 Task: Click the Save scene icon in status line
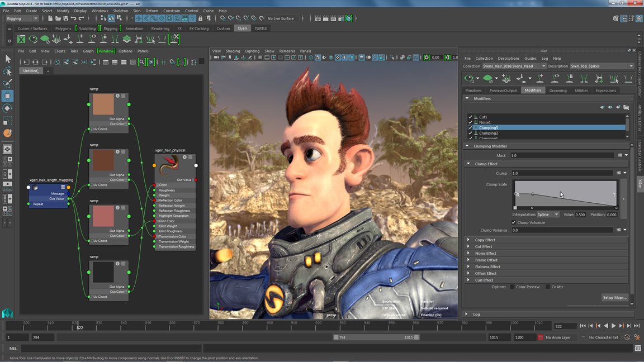[x=66, y=18]
